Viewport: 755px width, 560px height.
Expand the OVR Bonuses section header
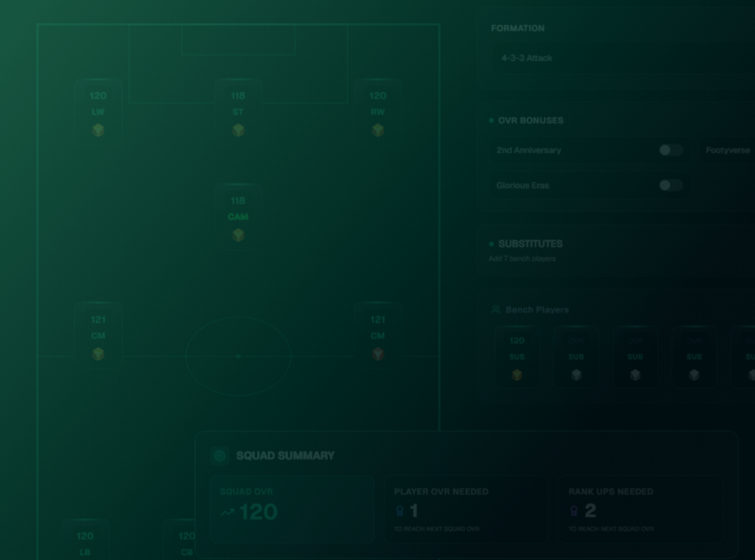pos(530,120)
